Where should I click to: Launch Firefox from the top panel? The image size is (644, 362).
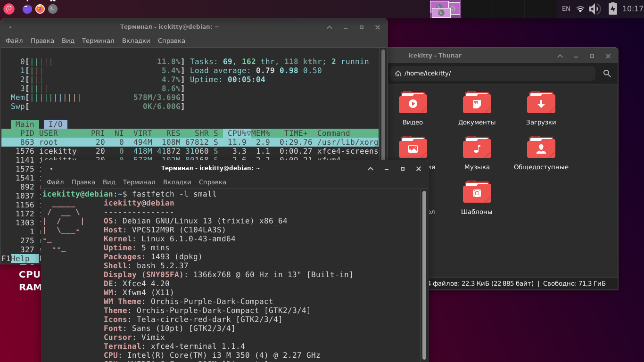[x=40, y=8]
